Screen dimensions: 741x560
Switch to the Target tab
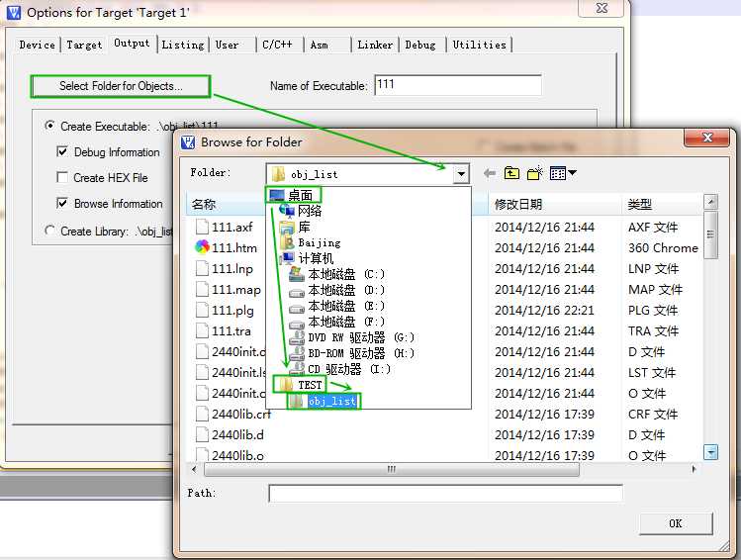point(84,45)
